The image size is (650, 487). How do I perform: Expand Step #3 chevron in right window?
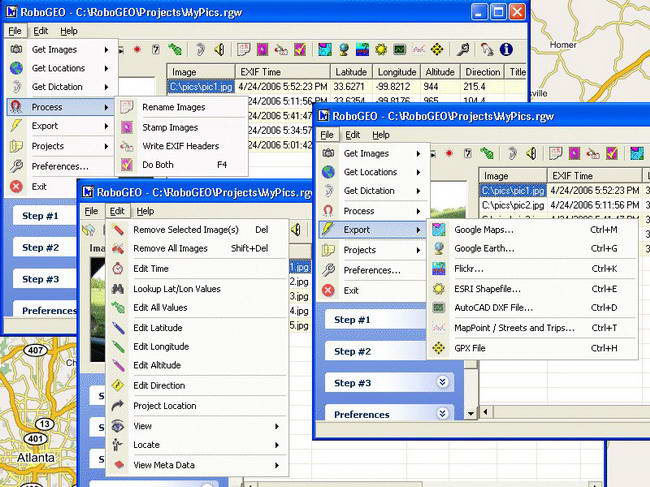coord(442,382)
